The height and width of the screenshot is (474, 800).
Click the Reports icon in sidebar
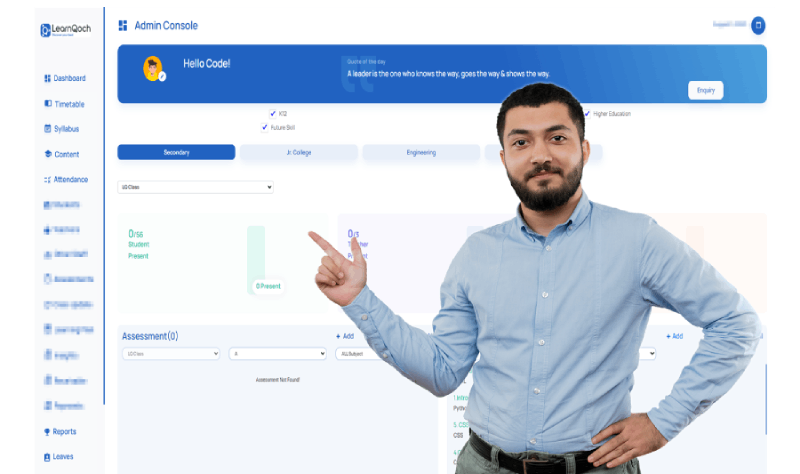pos(47,432)
